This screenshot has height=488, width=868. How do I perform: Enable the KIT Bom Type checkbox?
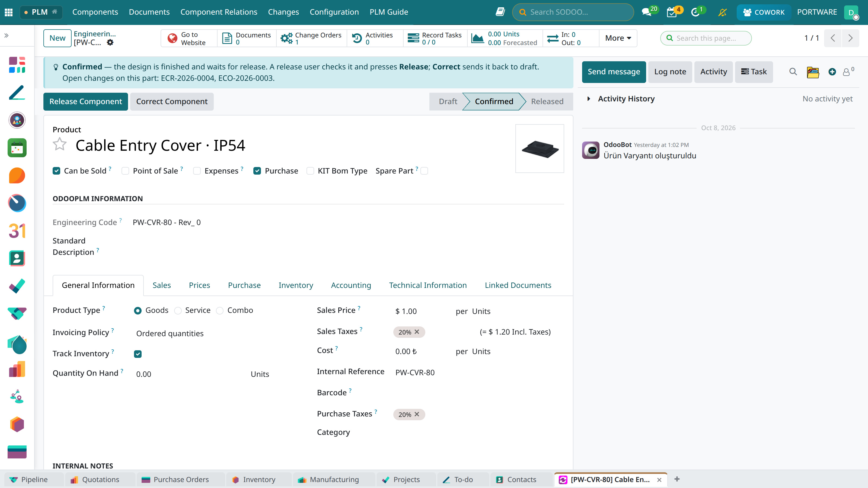310,171
